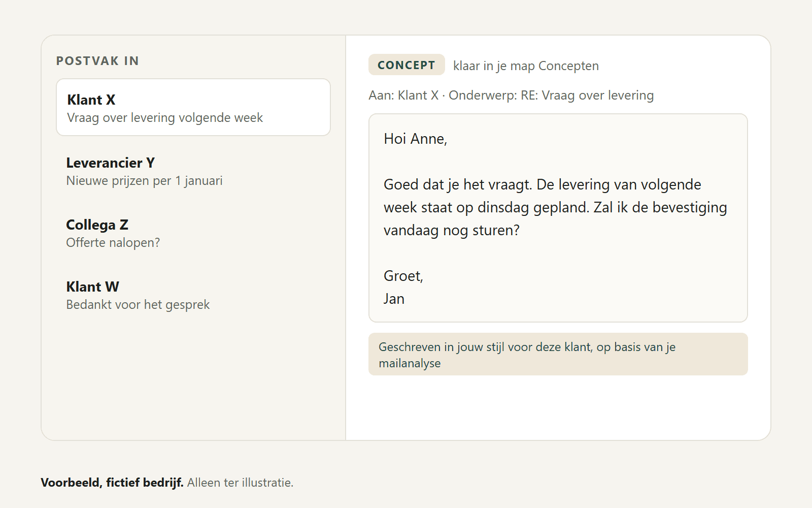Click the POSTVAK IN heading

(x=97, y=61)
